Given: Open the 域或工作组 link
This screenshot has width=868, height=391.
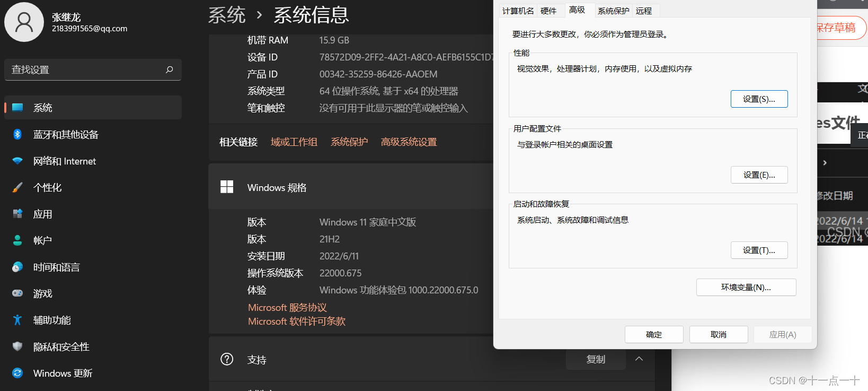Looking at the screenshot, I should coord(294,142).
